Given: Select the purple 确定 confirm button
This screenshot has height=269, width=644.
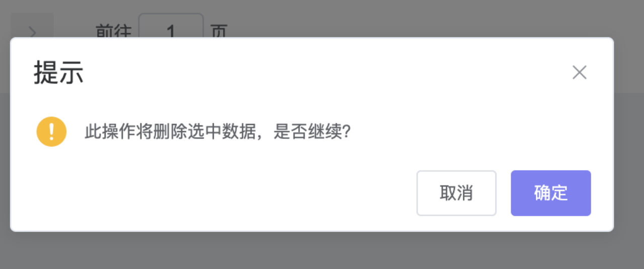Looking at the screenshot, I should point(551,193).
